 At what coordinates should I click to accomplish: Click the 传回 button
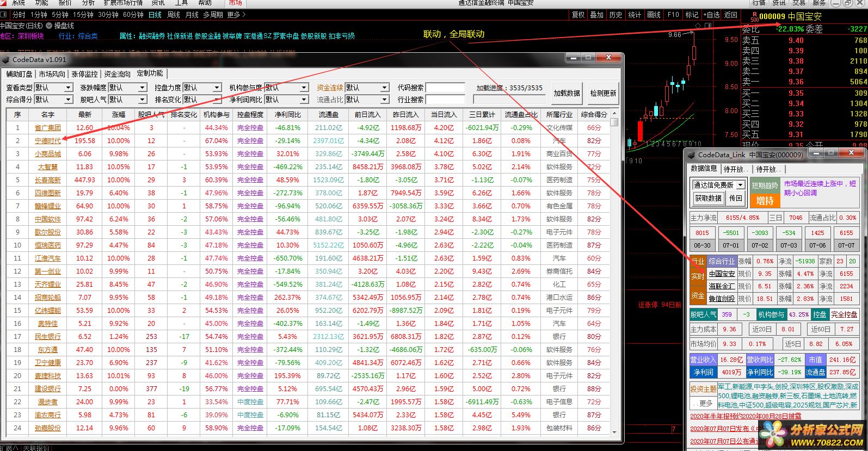[x=735, y=199]
